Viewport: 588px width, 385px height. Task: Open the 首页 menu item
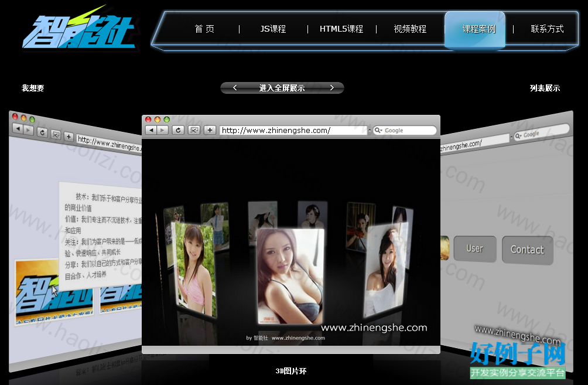(204, 29)
